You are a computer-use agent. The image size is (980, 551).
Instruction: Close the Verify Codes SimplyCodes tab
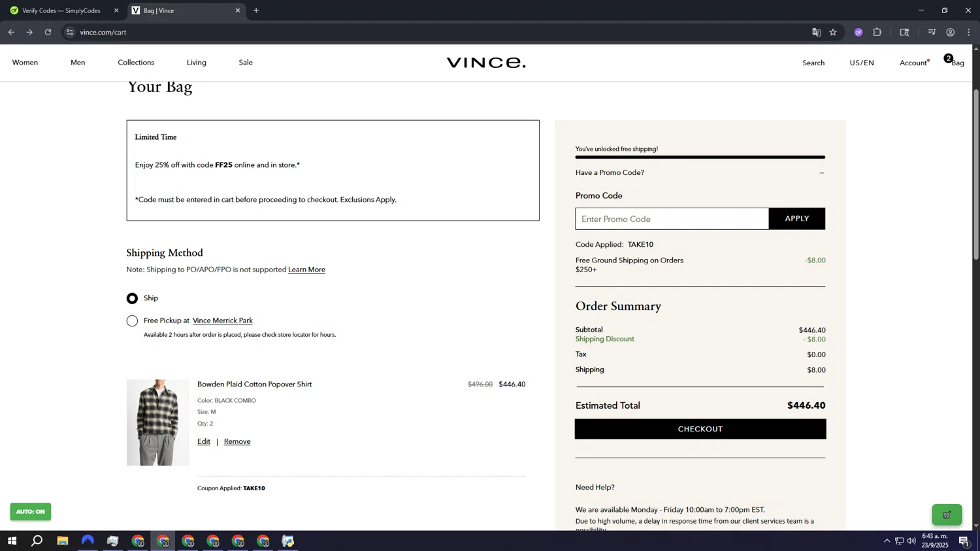(116, 10)
